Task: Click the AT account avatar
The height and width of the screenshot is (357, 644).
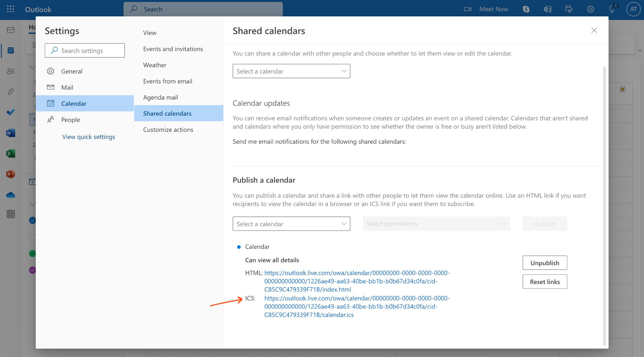Action: [633, 9]
